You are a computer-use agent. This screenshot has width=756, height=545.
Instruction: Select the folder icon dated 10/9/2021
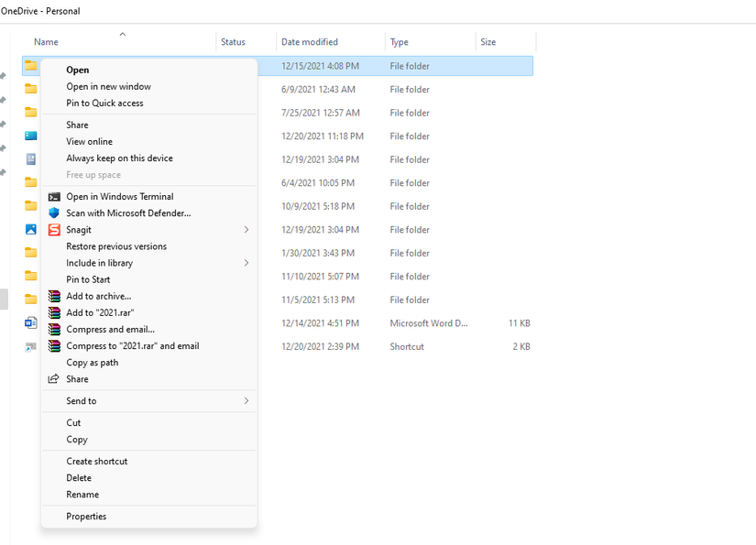coord(31,206)
